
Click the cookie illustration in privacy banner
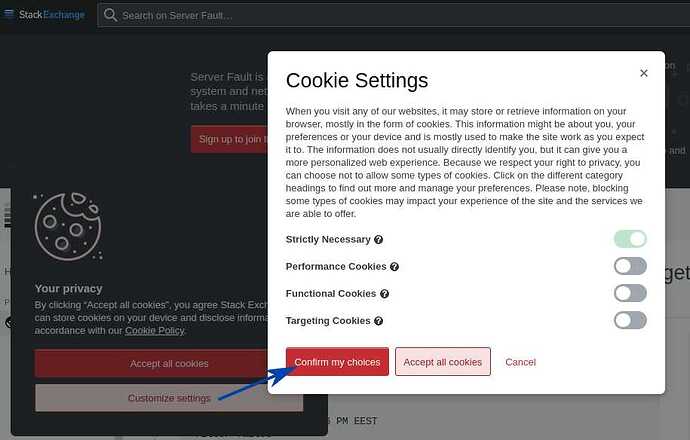[x=68, y=226]
